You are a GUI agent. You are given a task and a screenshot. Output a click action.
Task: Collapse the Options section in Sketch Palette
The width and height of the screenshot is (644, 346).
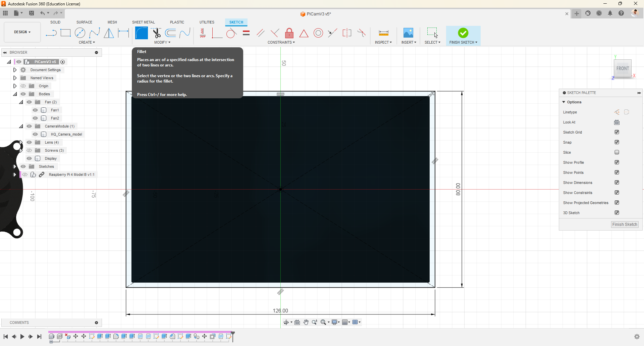564,102
